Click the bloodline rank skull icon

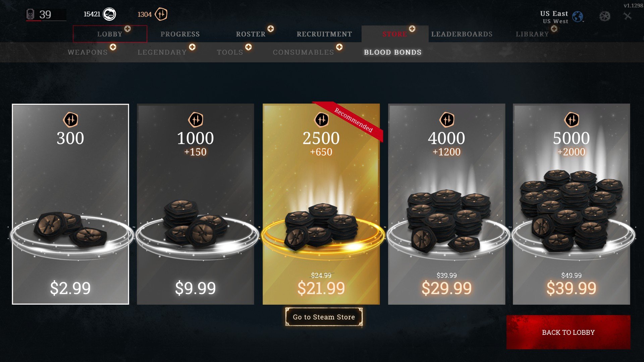coord(30,14)
